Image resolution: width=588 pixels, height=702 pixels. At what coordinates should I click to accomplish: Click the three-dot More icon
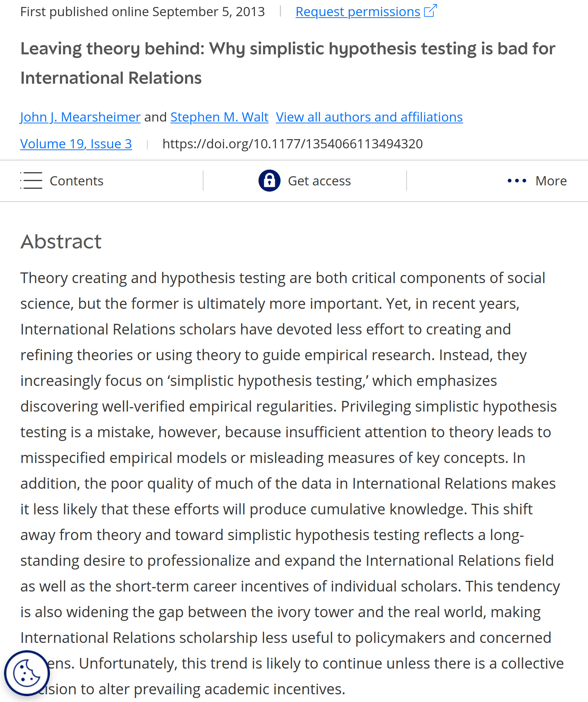pyautogui.click(x=517, y=181)
